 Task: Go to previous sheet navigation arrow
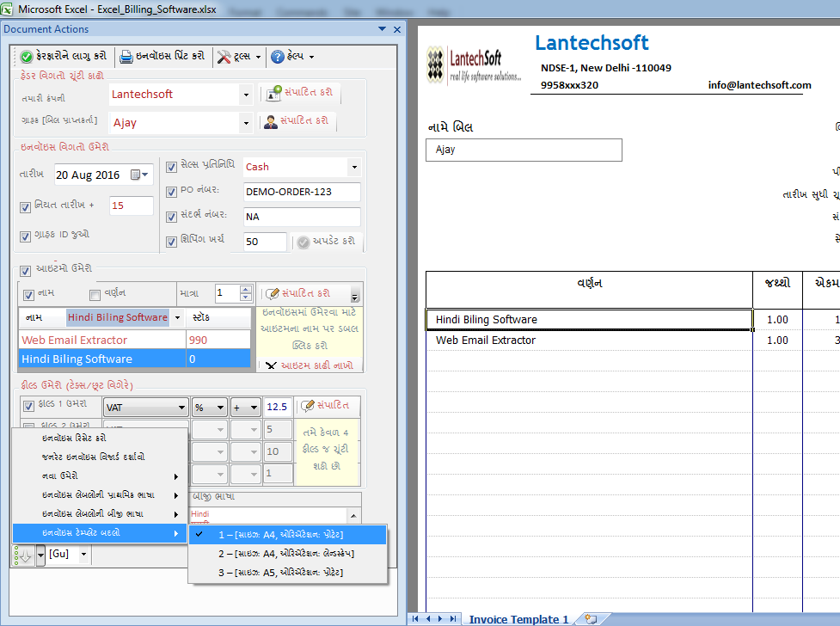point(428,619)
